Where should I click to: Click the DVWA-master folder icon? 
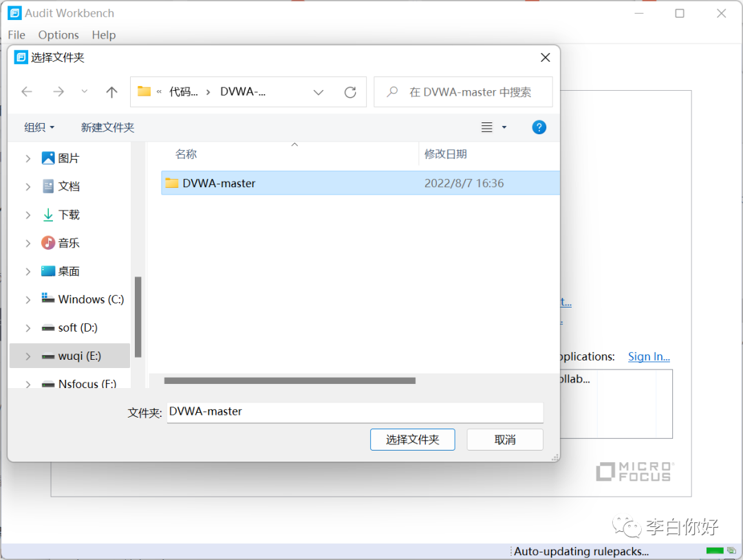point(171,183)
